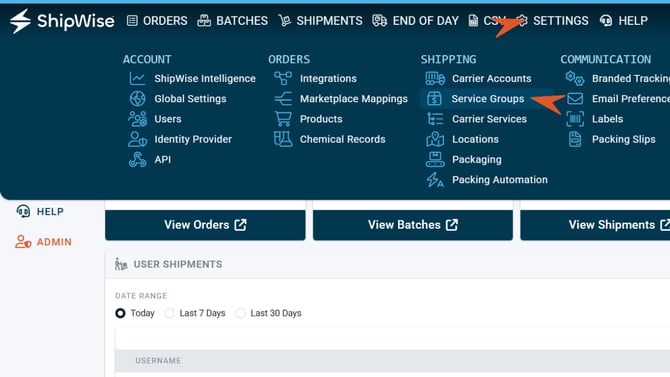Click the Packing Automation lightning icon
This screenshot has height=377, width=670.
pyautogui.click(x=435, y=180)
